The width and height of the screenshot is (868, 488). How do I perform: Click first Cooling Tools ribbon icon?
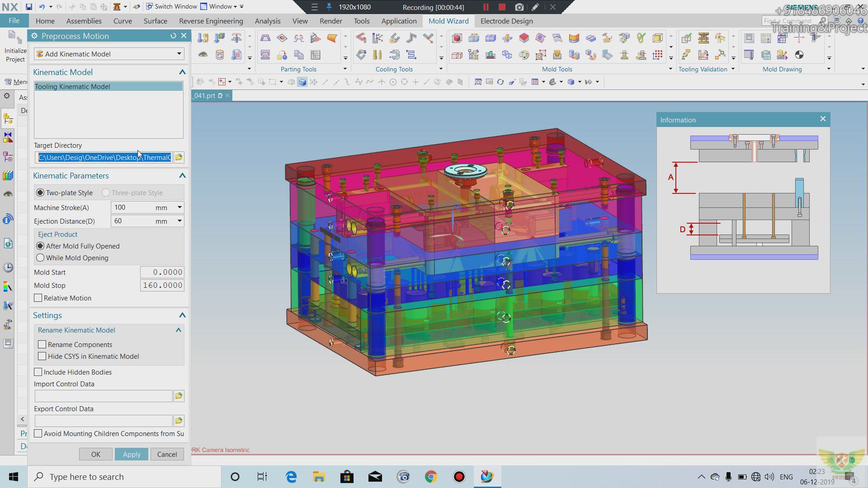point(361,38)
